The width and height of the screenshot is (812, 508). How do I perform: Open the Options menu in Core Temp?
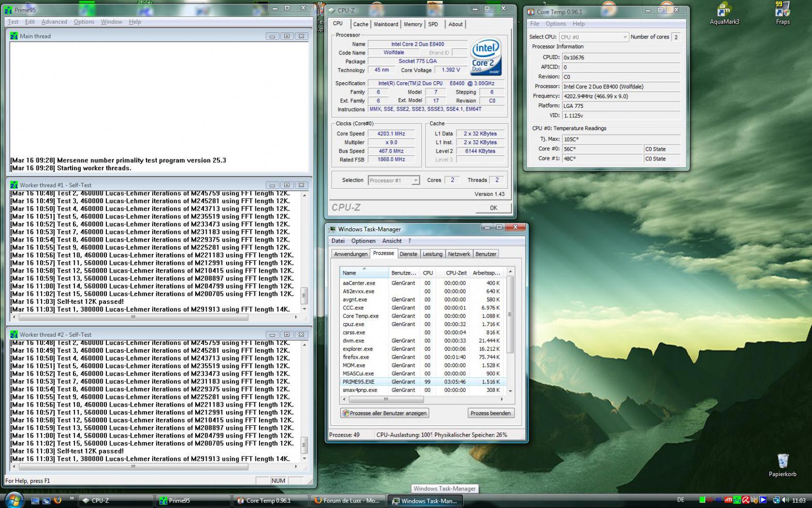[556, 24]
